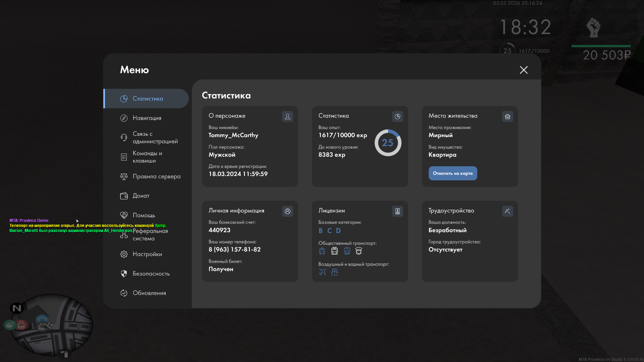This screenshot has height=362, width=644.
Task: Click the pickaxe icon in Трудоустройство card
Action: (507, 211)
